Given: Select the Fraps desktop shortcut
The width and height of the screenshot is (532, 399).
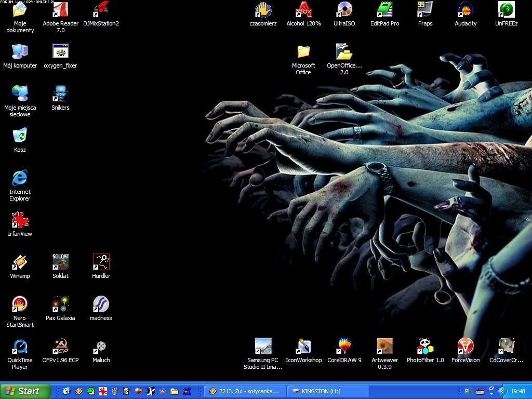Looking at the screenshot, I should (x=425, y=14).
